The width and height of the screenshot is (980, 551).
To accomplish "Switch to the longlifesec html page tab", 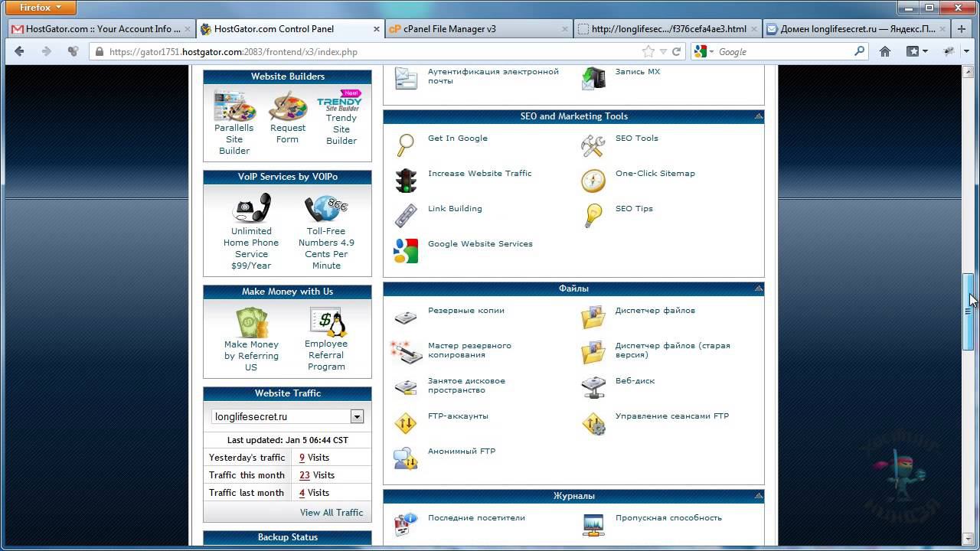I will coord(668,29).
